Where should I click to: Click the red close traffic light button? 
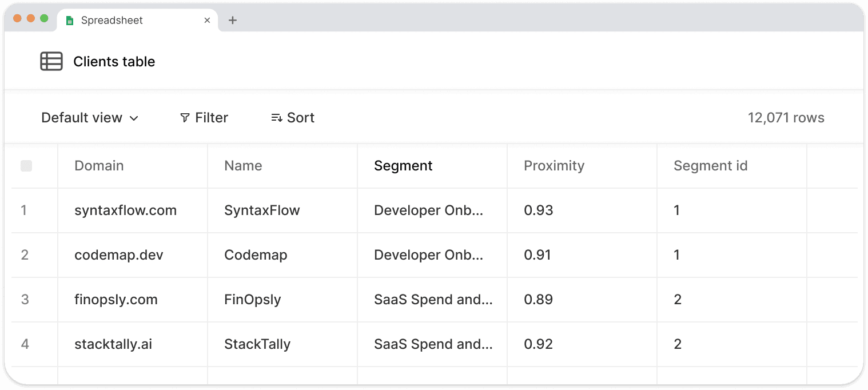17,18
